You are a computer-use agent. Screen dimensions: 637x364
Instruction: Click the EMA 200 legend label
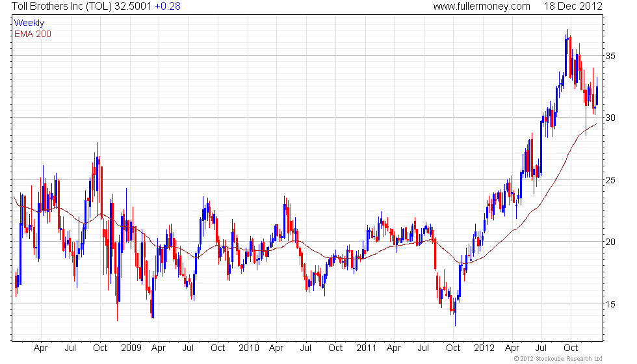tap(32, 34)
